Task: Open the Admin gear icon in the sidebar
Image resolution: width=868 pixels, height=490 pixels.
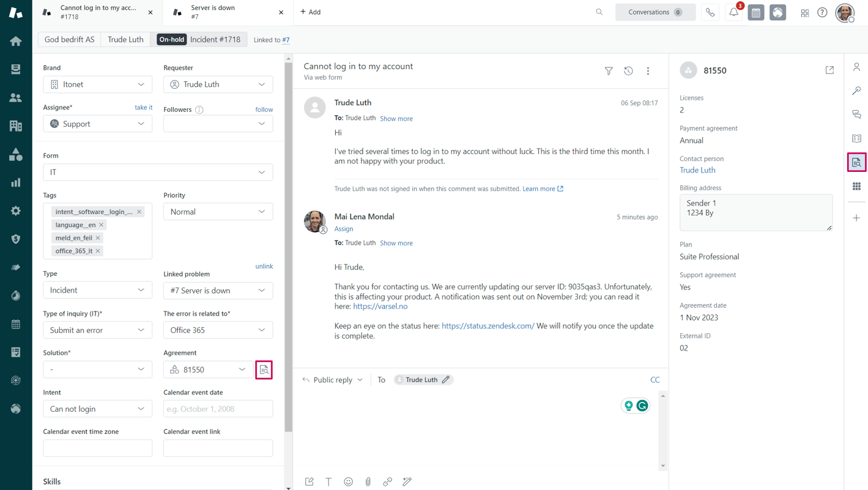Action: 15,210
